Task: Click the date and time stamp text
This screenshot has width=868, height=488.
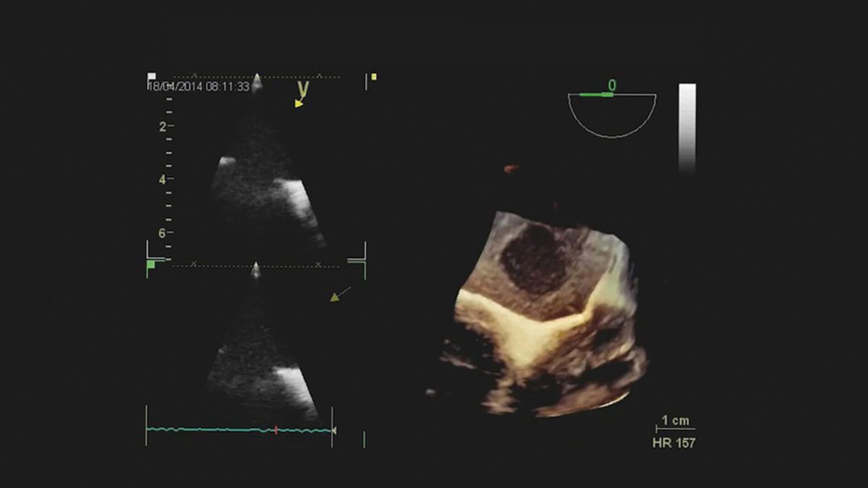Action: (x=199, y=87)
